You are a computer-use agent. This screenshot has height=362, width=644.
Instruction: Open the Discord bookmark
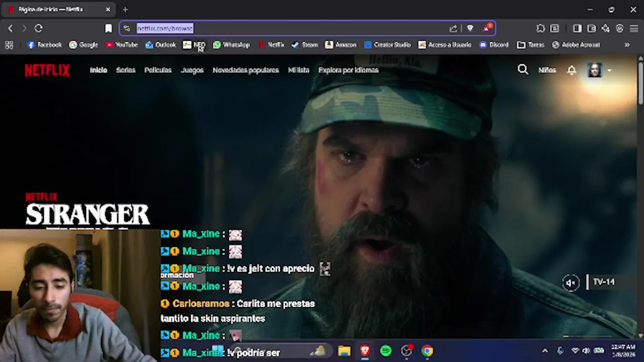click(x=494, y=45)
